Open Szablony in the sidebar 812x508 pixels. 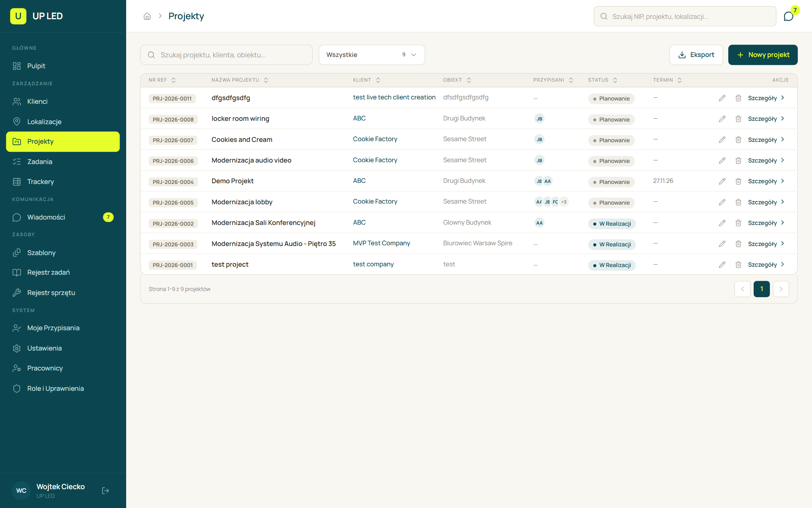[63, 253]
